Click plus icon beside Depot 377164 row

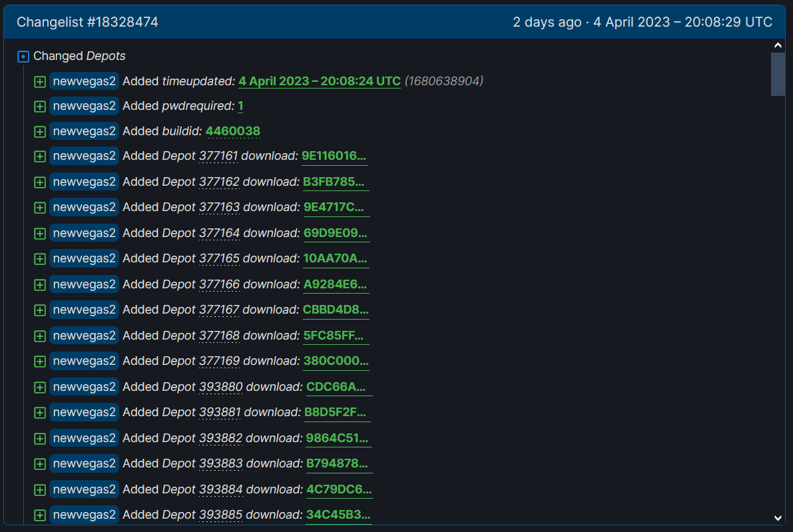[x=40, y=233]
